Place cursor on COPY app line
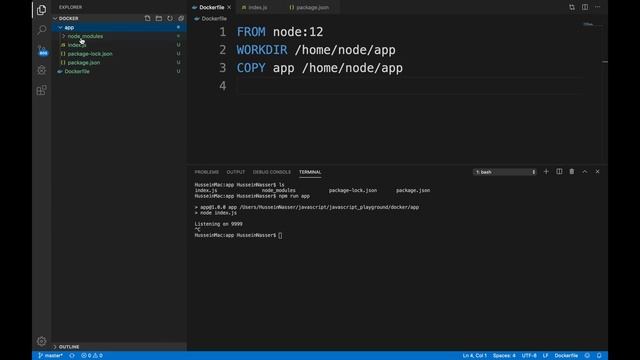 point(320,68)
